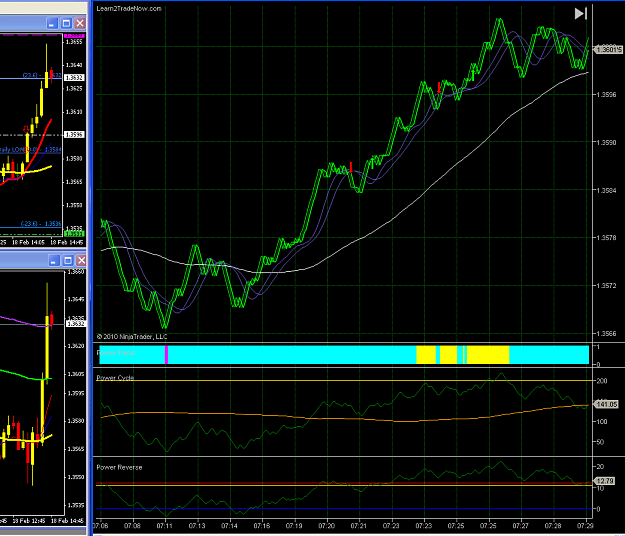Minimize the lower left chart window
Screen dimensions: 625x536
[x=54, y=261]
